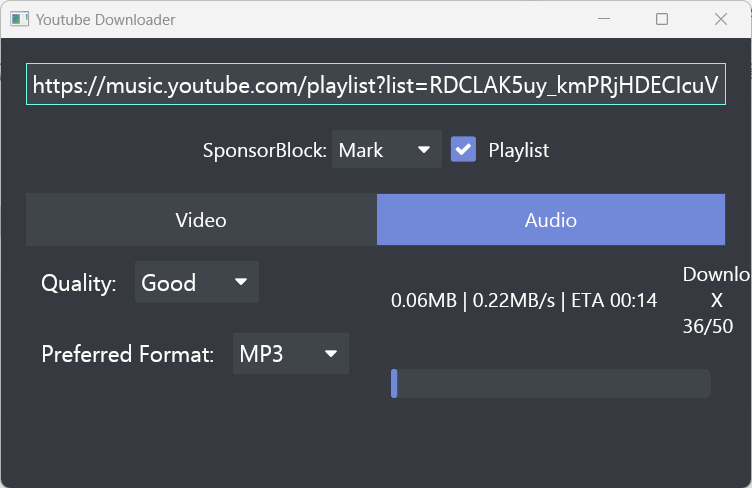Click the download progress bar
The width and height of the screenshot is (752, 488).
550,383
